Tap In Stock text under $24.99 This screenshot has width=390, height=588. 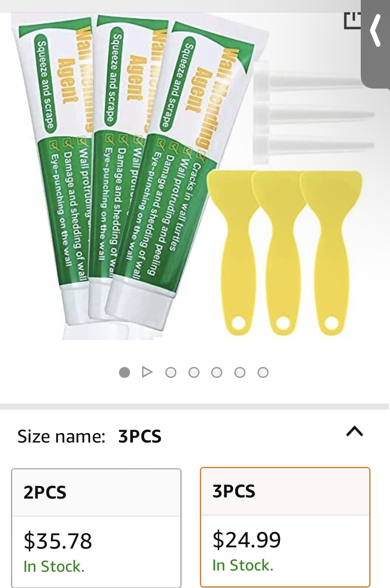pyautogui.click(x=243, y=565)
